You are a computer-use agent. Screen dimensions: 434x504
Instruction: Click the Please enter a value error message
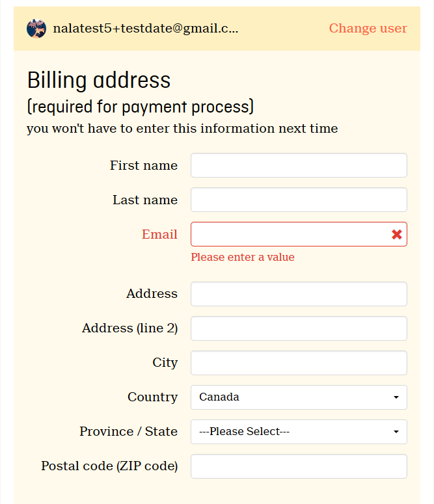pyautogui.click(x=243, y=257)
